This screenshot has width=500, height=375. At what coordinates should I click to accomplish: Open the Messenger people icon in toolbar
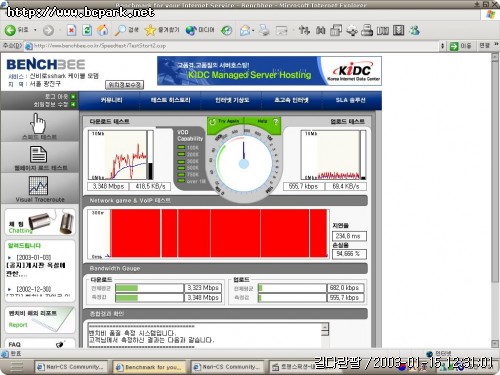415,30
